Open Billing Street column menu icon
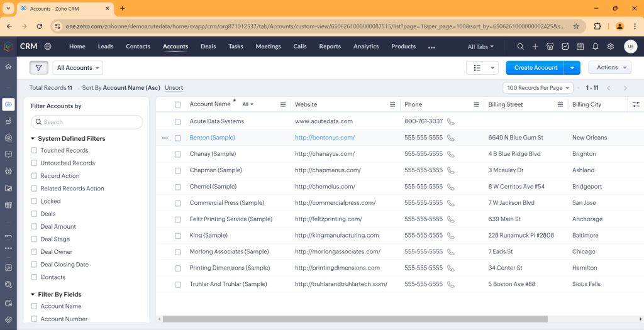This screenshot has width=644, height=330. point(560,105)
